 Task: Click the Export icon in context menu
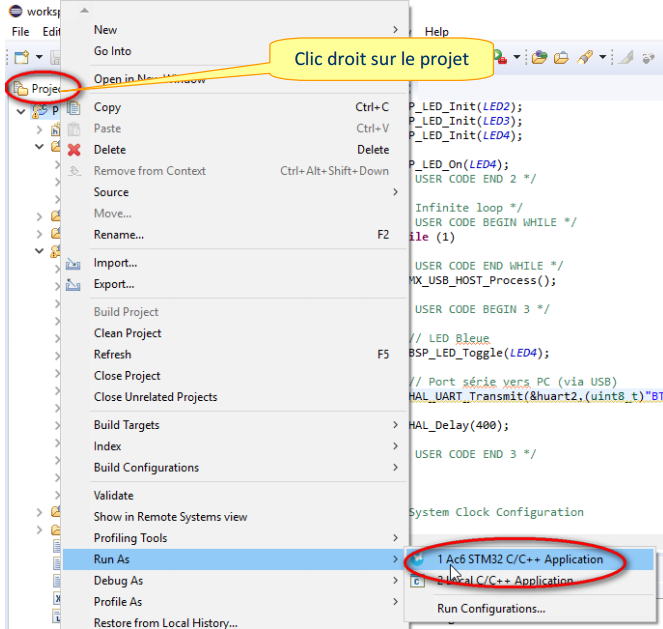coord(73,285)
